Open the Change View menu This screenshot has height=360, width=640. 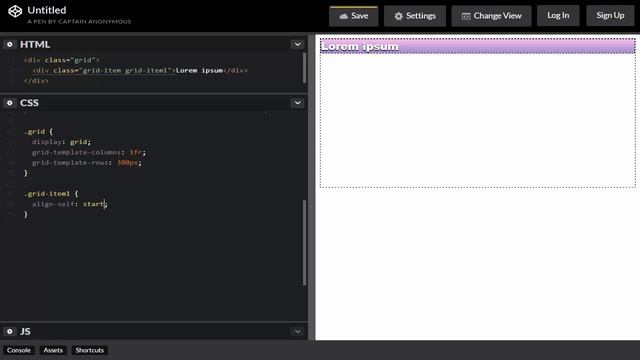tap(491, 16)
